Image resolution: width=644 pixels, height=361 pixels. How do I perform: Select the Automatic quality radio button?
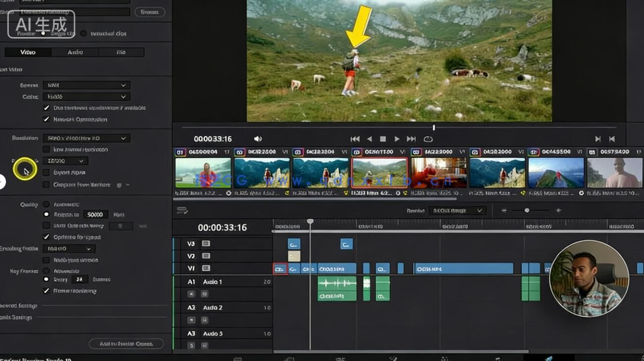click(47, 204)
